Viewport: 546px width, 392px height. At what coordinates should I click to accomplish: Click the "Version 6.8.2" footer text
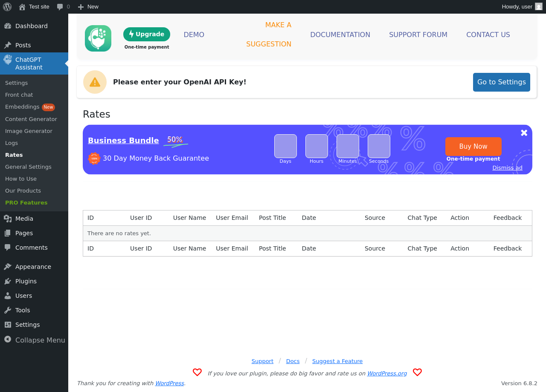(519, 383)
